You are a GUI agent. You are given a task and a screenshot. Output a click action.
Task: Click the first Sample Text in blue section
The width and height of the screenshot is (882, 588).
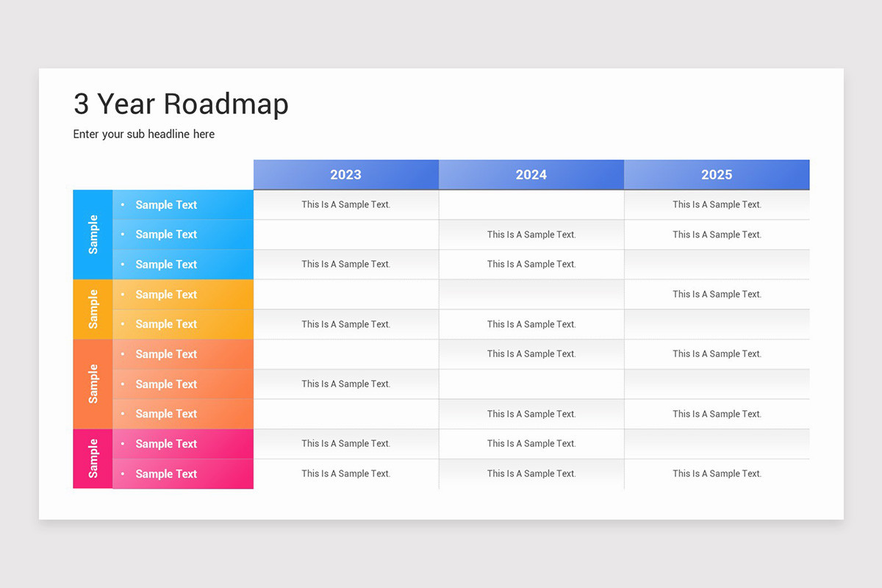pos(166,204)
